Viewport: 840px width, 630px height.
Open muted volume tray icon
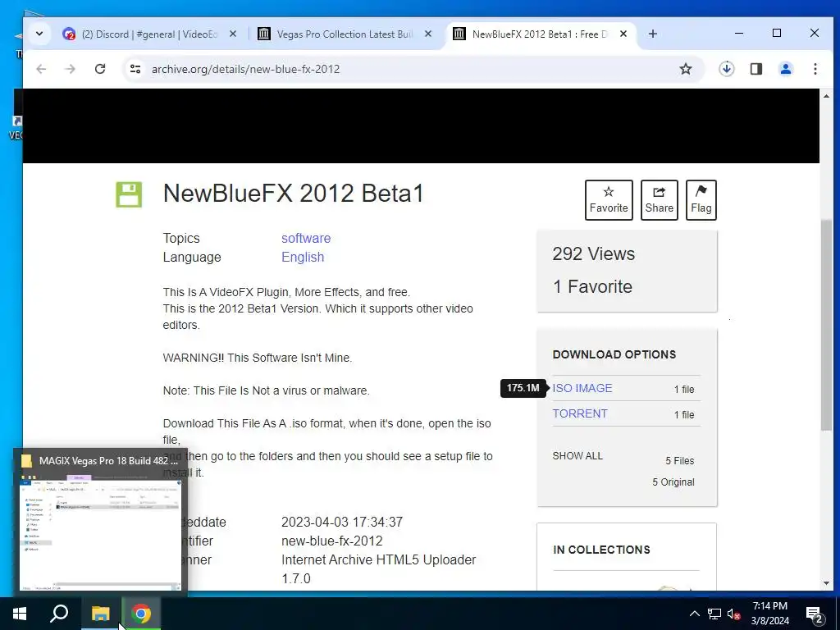733,614
